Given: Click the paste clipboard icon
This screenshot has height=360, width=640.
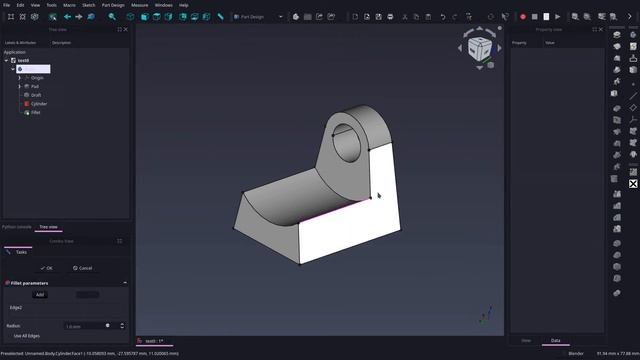Looking at the screenshot, I should click(x=428, y=17).
